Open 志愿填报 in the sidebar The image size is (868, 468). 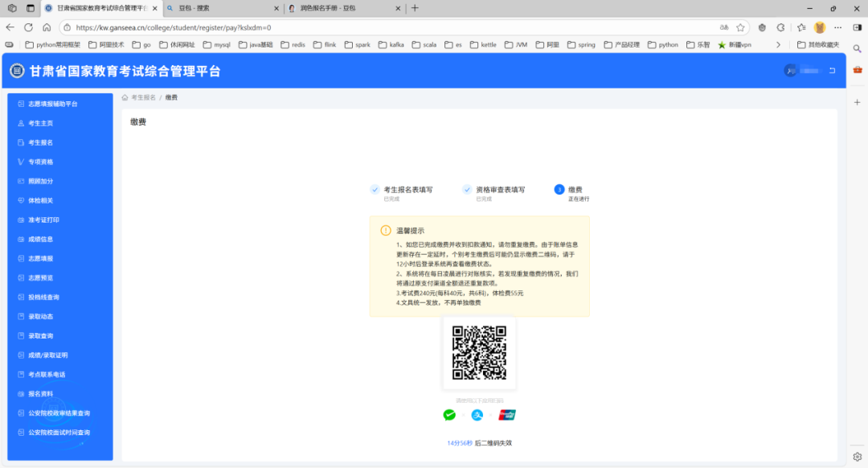[35, 257]
